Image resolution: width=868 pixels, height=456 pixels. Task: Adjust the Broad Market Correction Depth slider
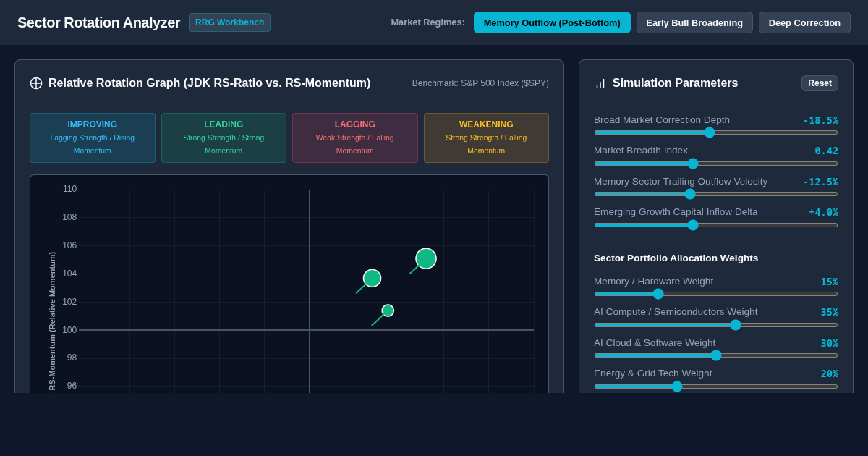[x=716, y=132]
